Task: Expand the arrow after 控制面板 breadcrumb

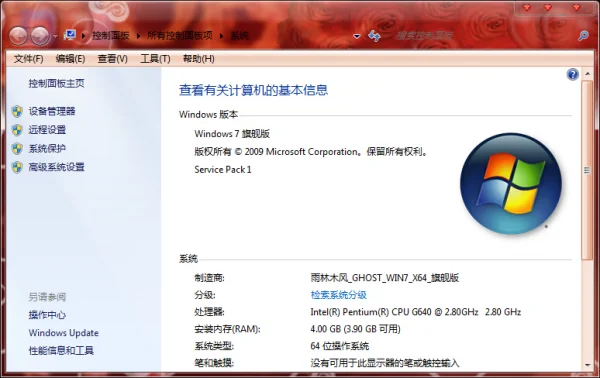Action: tap(138, 36)
